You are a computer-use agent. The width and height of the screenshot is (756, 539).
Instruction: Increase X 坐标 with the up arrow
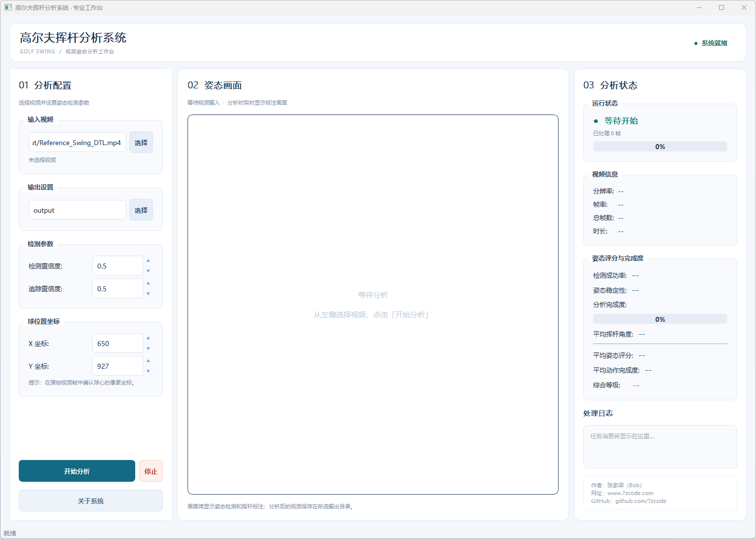(148, 338)
